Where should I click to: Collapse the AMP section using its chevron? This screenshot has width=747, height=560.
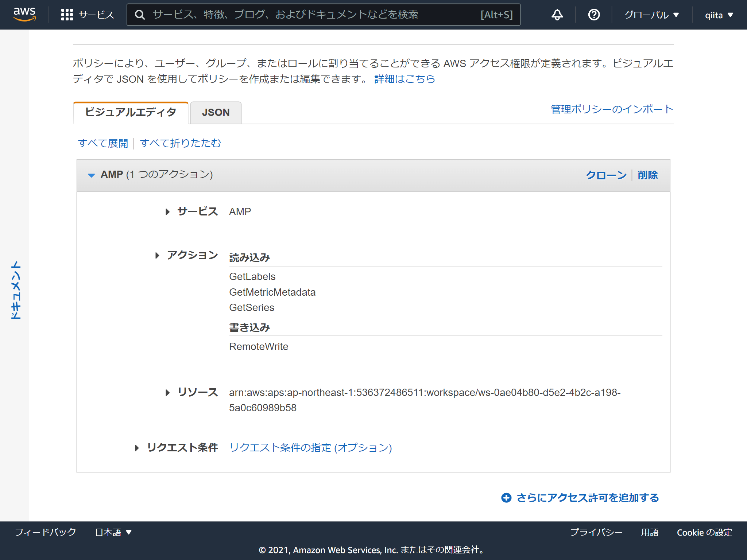(91, 175)
